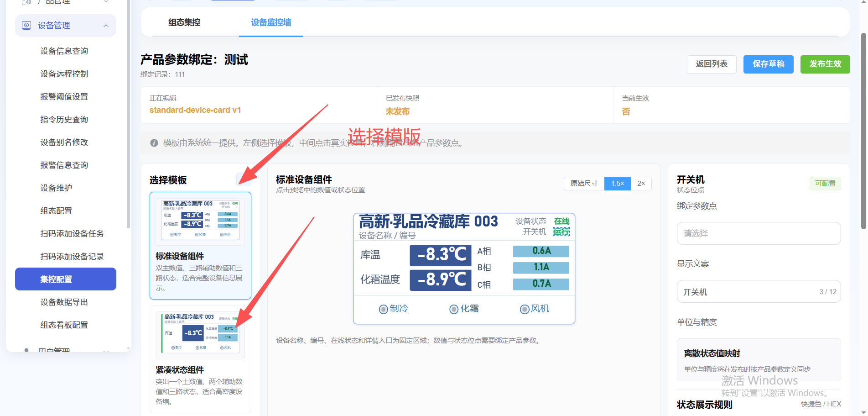Click the 制冷 status indicator icon in preview
Screen dimensions: 868x416
383,309
